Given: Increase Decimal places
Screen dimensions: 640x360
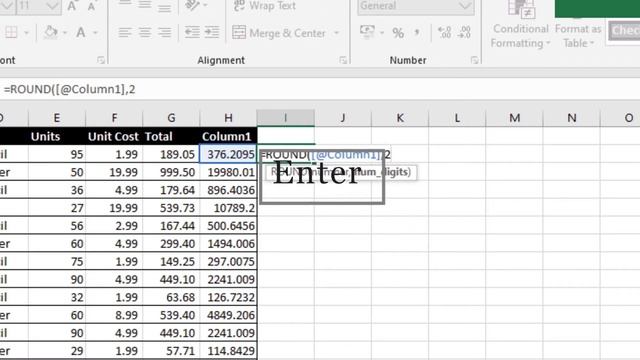Looking at the screenshot, I should [444, 32].
